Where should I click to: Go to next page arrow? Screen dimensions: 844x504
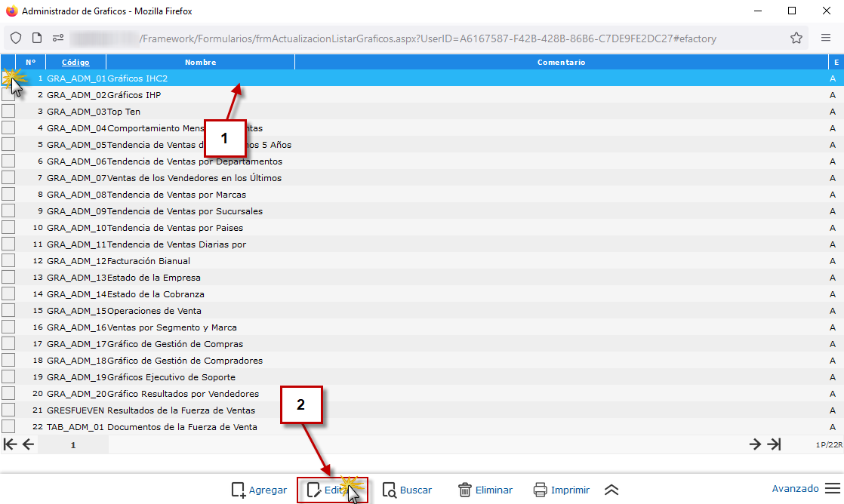click(x=755, y=444)
